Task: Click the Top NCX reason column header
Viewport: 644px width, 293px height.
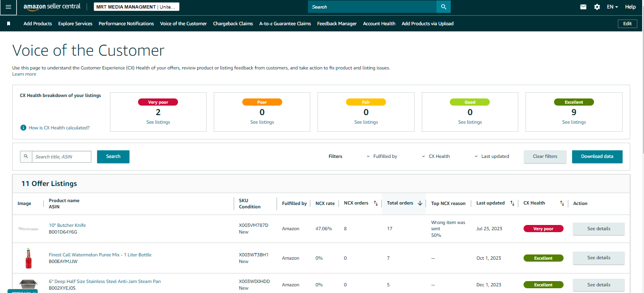Action: (448, 204)
